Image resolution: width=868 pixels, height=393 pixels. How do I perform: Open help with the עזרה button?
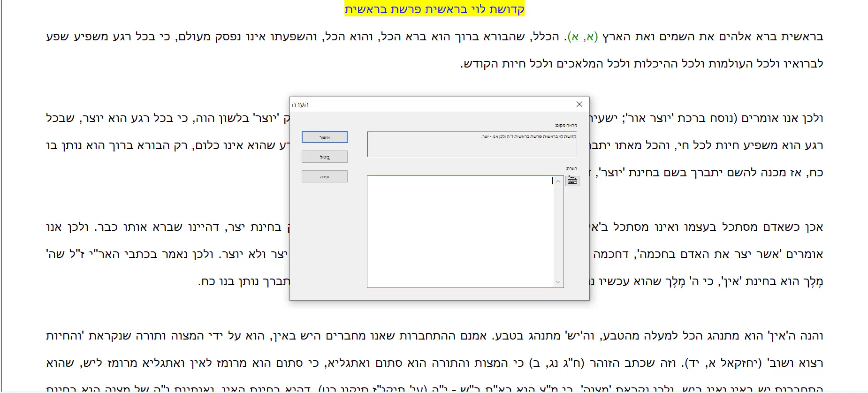(325, 176)
